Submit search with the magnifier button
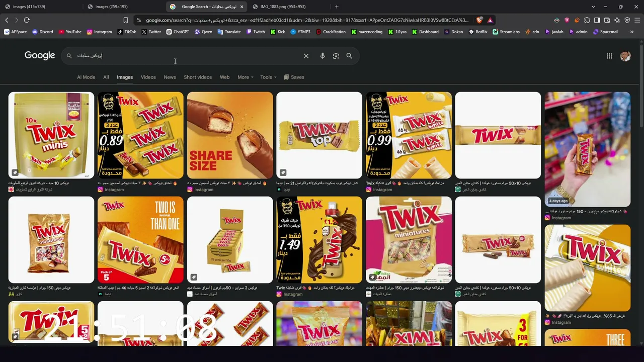Image resolution: width=644 pixels, height=362 pixels. coord(349,56)
